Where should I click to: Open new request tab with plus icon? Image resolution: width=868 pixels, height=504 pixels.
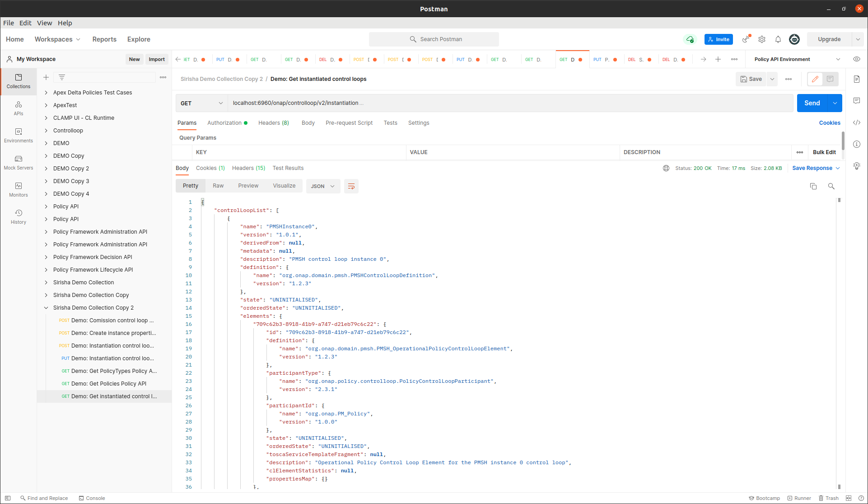click(718, 59)
